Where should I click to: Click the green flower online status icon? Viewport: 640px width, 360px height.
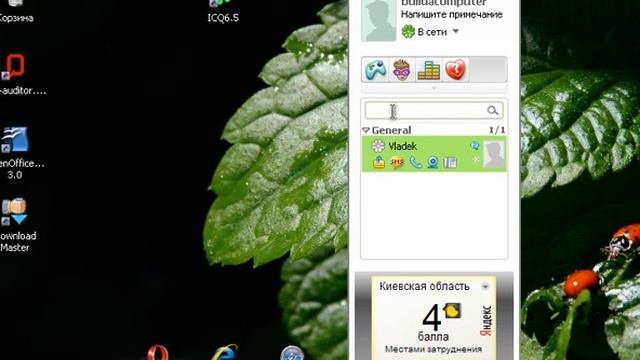(408, 31)
